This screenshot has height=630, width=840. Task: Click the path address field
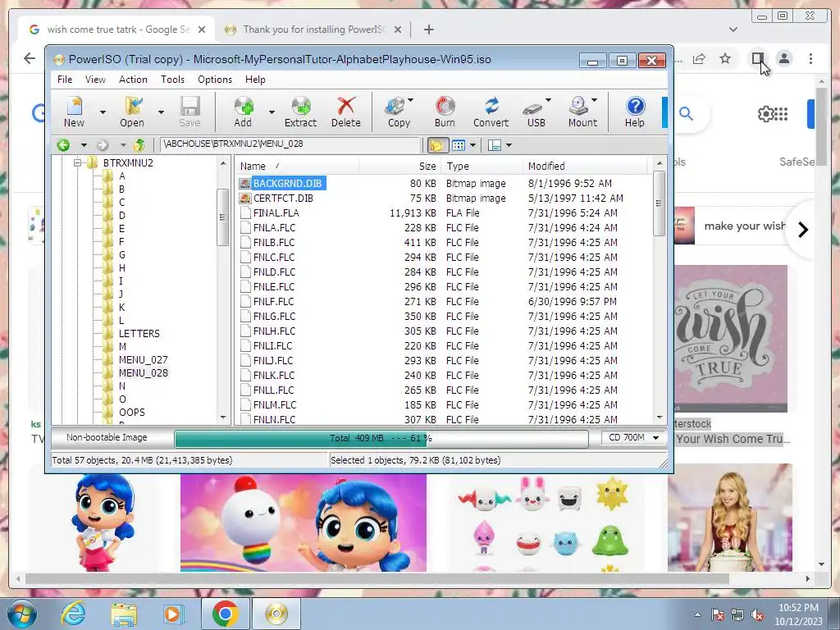(290, 144)
